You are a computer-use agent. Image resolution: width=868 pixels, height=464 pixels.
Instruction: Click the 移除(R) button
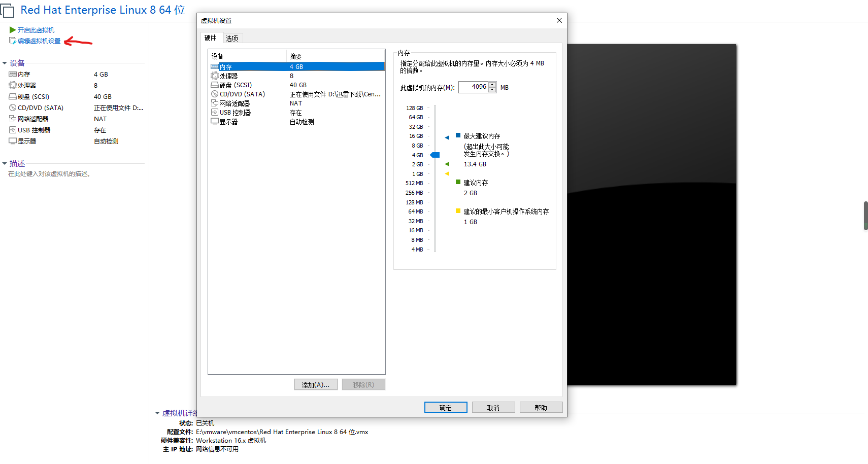363,385
